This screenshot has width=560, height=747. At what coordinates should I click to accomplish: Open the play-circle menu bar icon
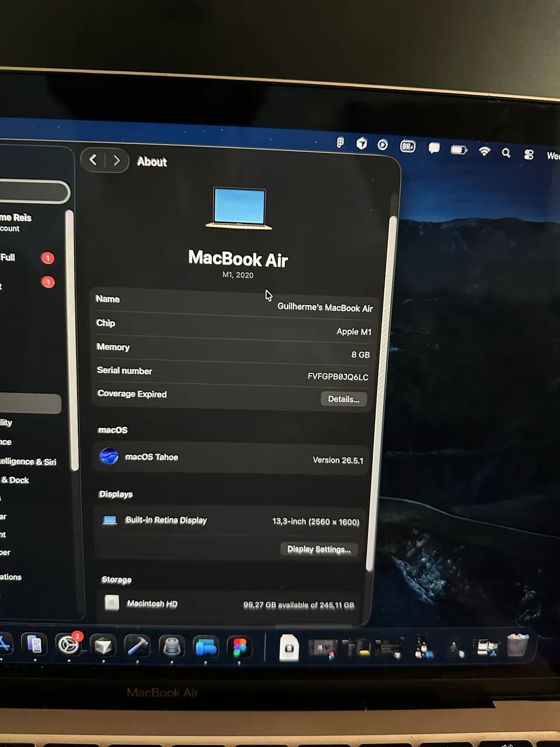(383, 144)
